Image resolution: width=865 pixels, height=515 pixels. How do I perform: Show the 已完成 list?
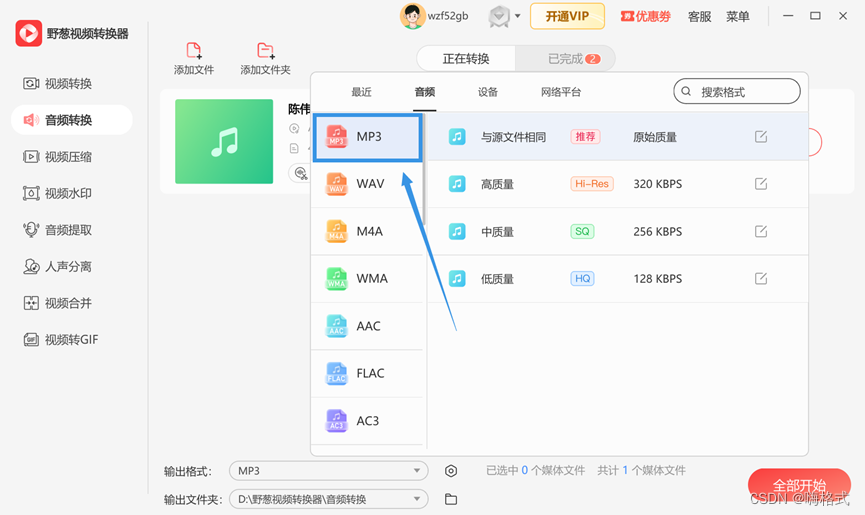[x=565, y=58]
